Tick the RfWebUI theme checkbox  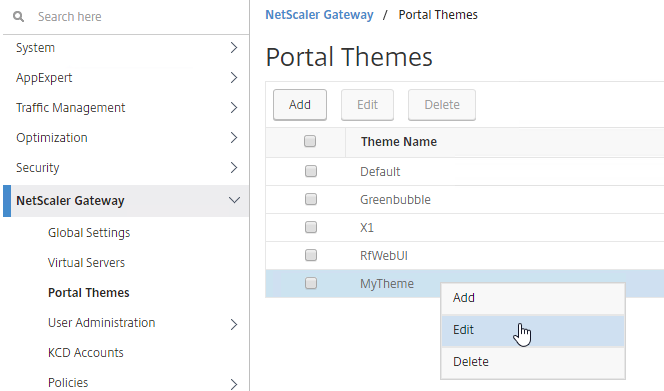311,255
